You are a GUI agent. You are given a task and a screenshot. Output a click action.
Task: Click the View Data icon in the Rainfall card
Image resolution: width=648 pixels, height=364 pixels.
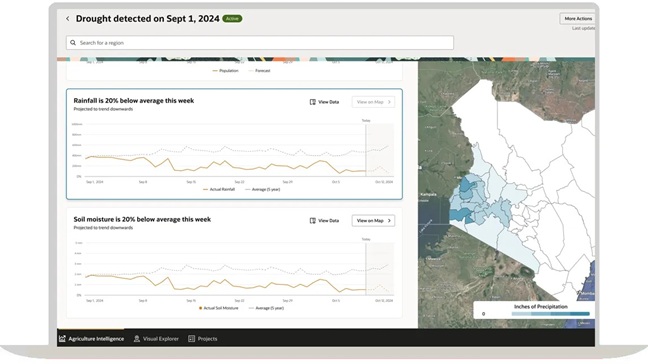tap(312, 102)
